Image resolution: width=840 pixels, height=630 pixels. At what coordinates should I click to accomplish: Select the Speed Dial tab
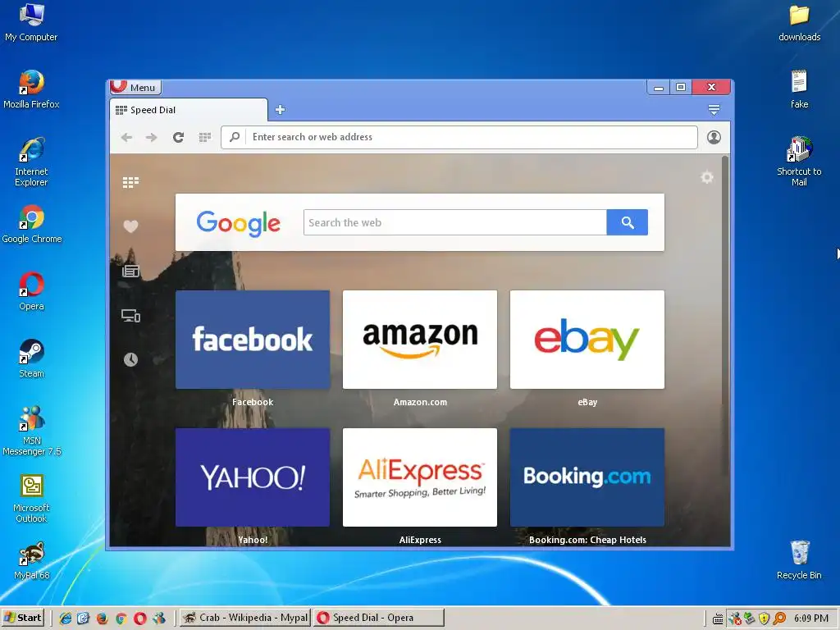tap(189, 110)
